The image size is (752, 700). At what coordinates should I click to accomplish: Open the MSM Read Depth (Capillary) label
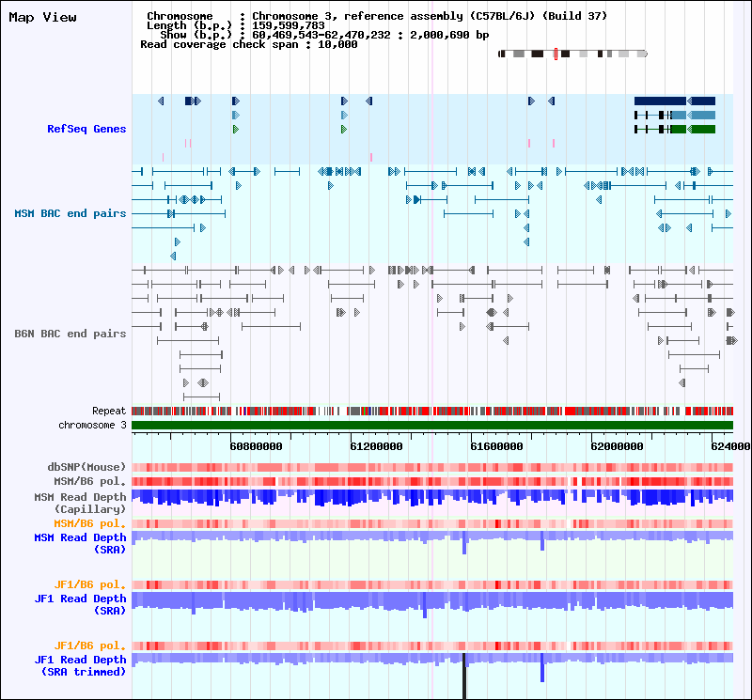(80, 503)
